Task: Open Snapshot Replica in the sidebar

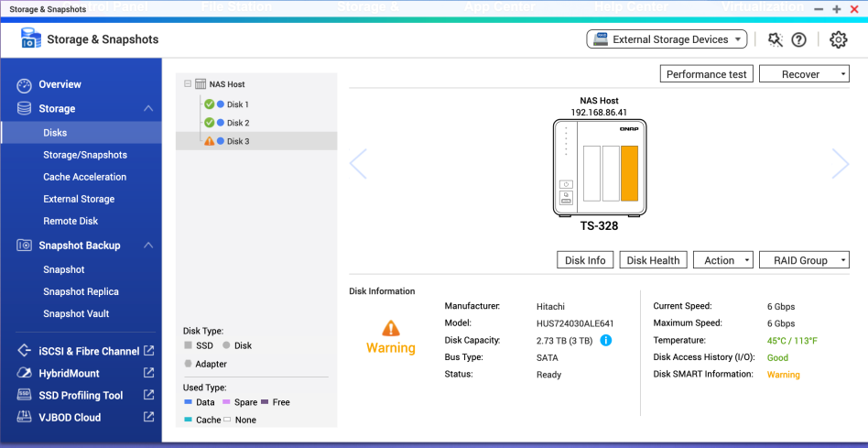Action: pyautogui.click(x=81, y=292)
